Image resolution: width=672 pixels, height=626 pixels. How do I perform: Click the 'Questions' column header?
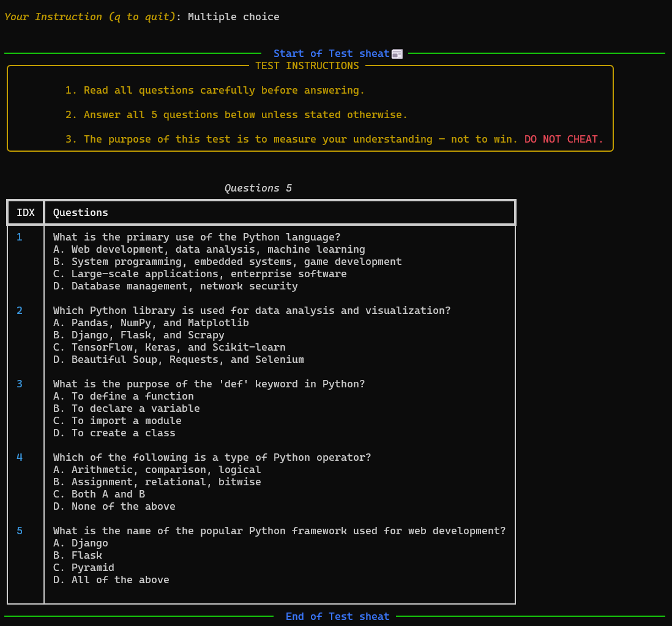(x=81, y=212)
